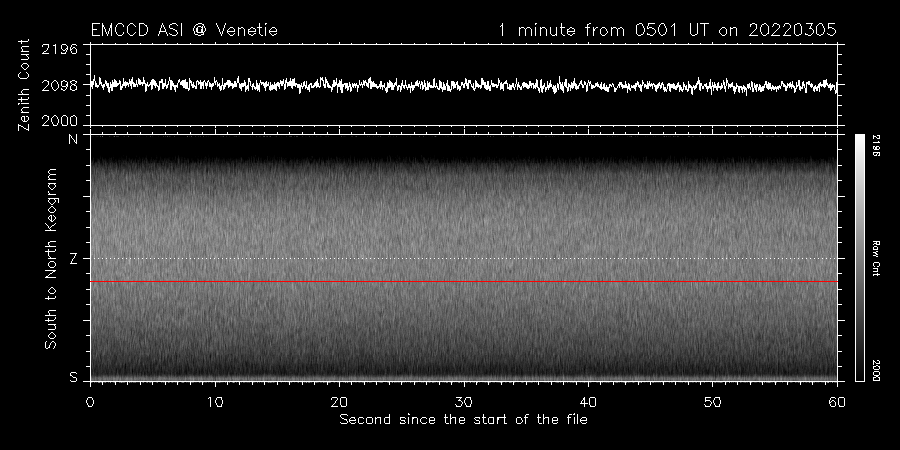Image resolution: width=900 pixels, height=450 pixels.
Task: Click the 30 second tick label
Action: [464, 402]
